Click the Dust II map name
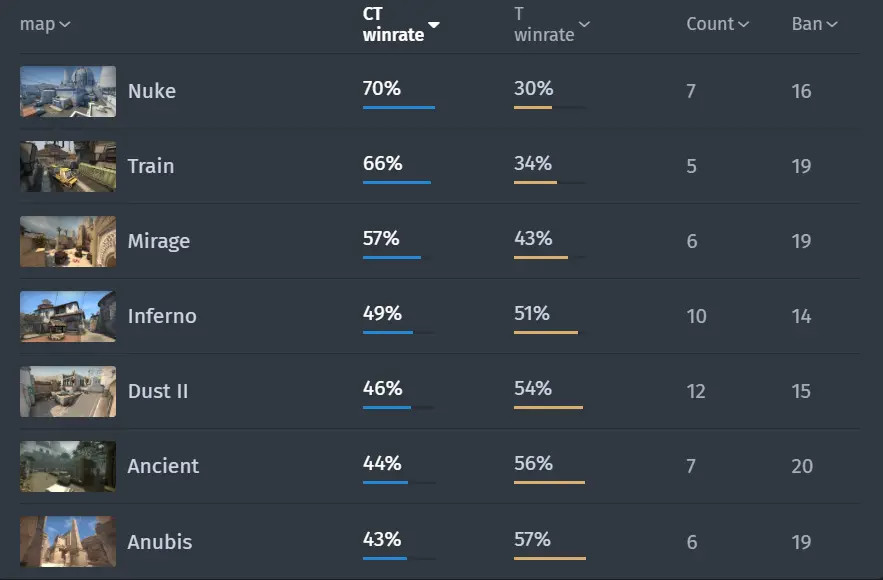The image size is (883, 580). pyautogui.click(x=158, y=391)
